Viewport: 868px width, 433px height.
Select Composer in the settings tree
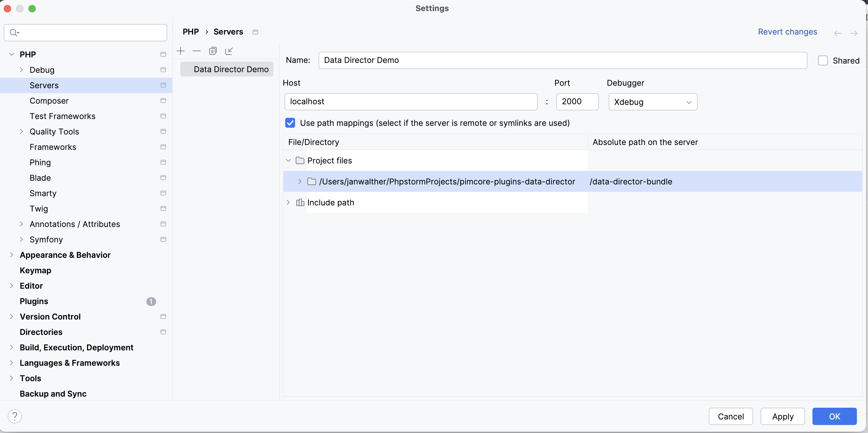pyautogui.click(x=49, y=101)
